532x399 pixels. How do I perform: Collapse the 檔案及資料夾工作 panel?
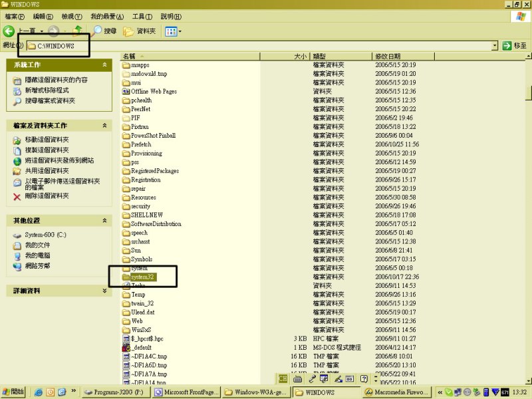[104, 126]
